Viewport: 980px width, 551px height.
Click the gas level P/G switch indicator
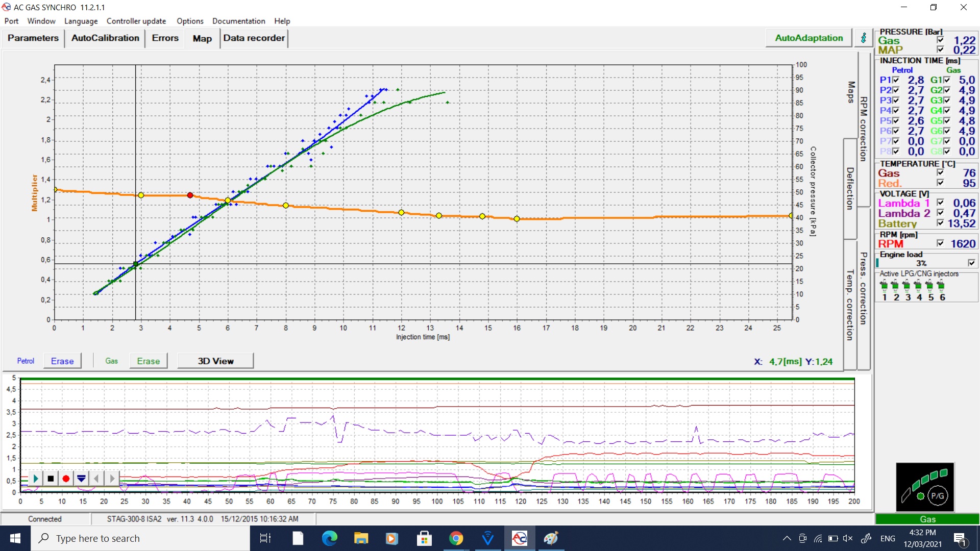[x=924, y=487]
